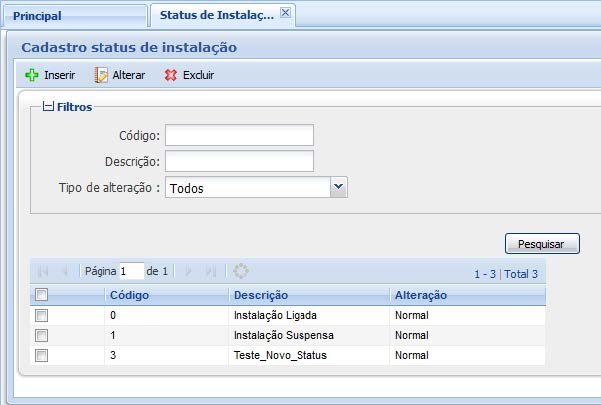This screenshot has width=601, height=405.
Task: Close the Status de Instalação tab
Action: pyautogui.click(x=284, y=14)
